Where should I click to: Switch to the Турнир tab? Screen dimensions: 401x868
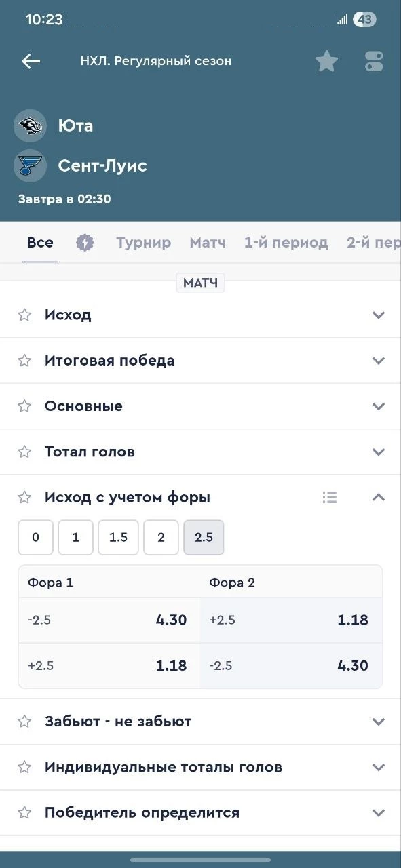[143, 242]
